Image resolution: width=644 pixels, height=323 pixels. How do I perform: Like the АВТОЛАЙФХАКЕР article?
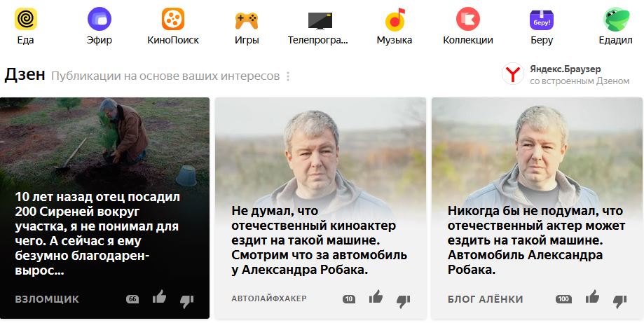click(376, 297)
